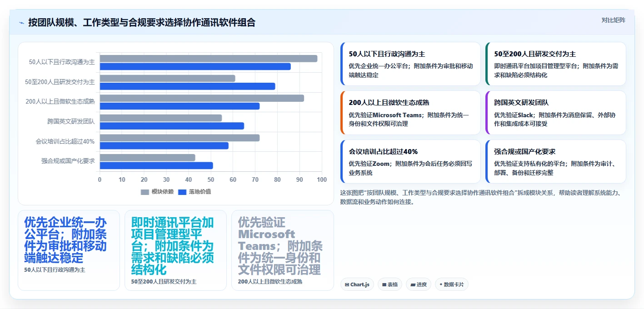Click the gray bar for 会议培训占比超过40%
Screen dimensions: 644x309
coord(180,138)
